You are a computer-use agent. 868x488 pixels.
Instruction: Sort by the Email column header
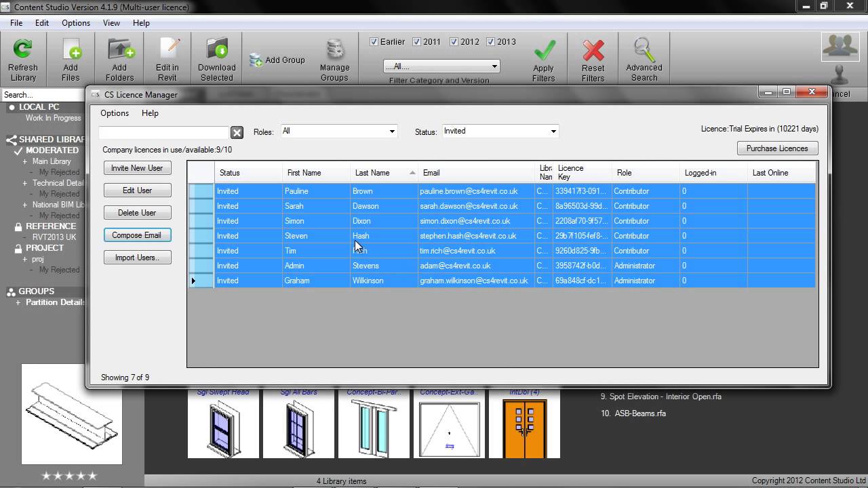pyautogui.click(x=476, y=173)
